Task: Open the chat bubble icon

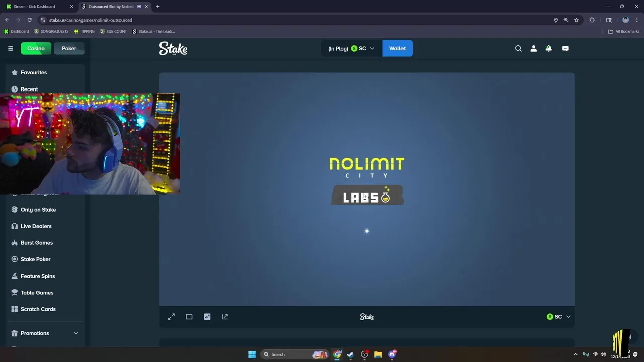Action: coord(565,48)
